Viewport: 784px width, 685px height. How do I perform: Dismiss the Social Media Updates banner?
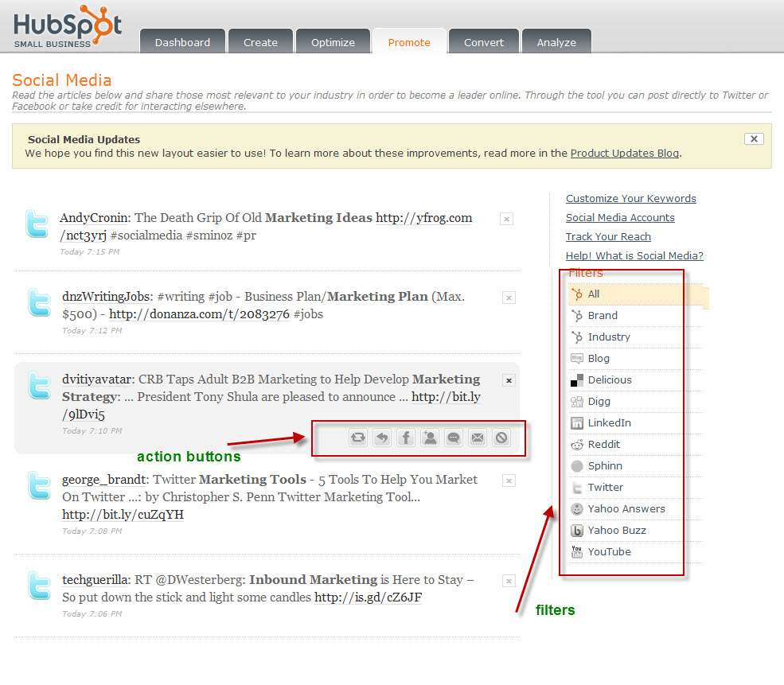(x=754, y=139)
